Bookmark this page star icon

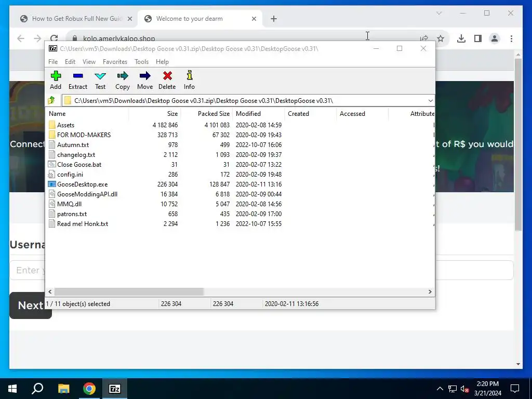[441, 38]
